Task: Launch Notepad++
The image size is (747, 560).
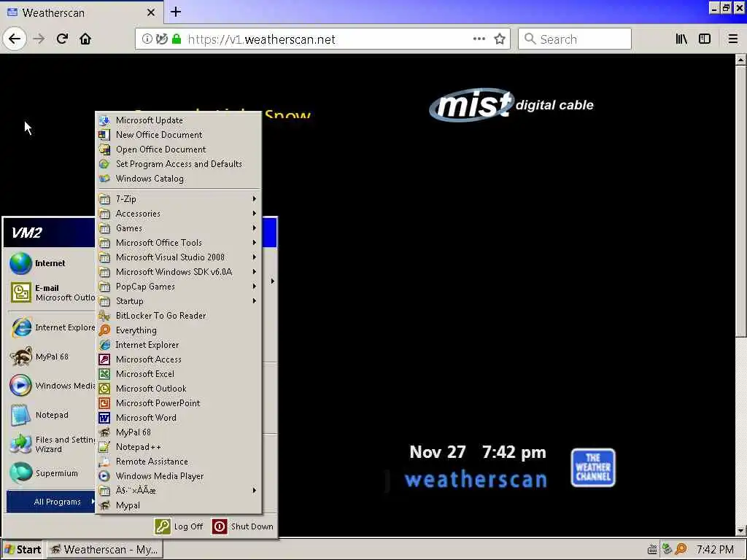Action: tap(178, 447)
